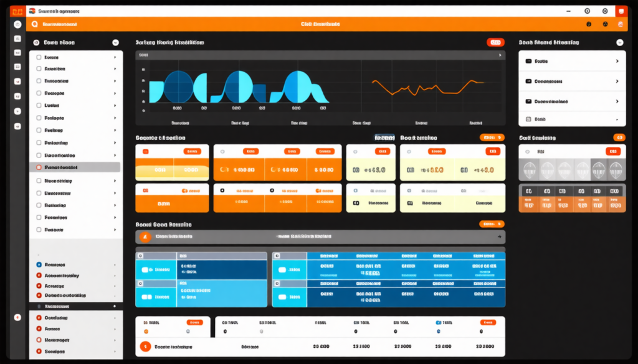This screenshot has height=364, width=638.
Task: Click the round icon left of the left panel heading
Action: click(36, 42)
